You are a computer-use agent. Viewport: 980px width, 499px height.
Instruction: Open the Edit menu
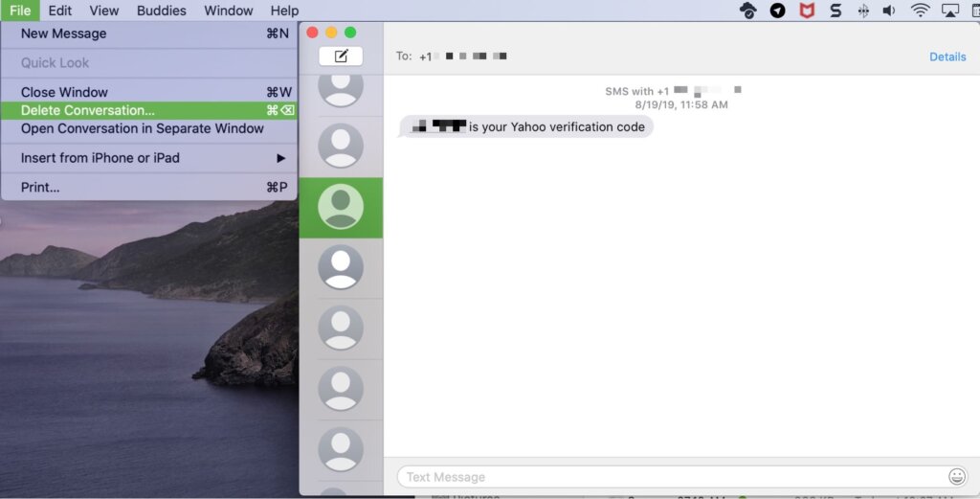60,11
